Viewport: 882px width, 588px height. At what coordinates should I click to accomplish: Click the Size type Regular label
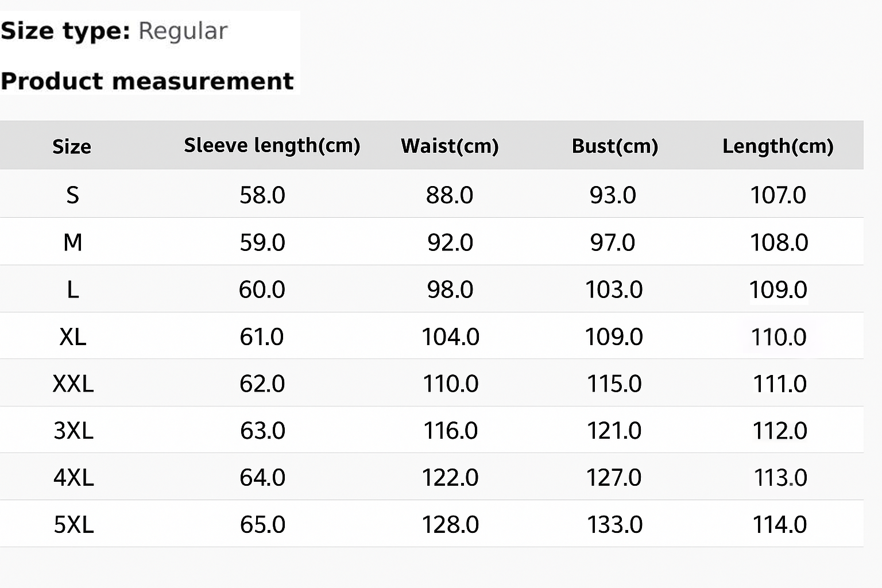115,31
